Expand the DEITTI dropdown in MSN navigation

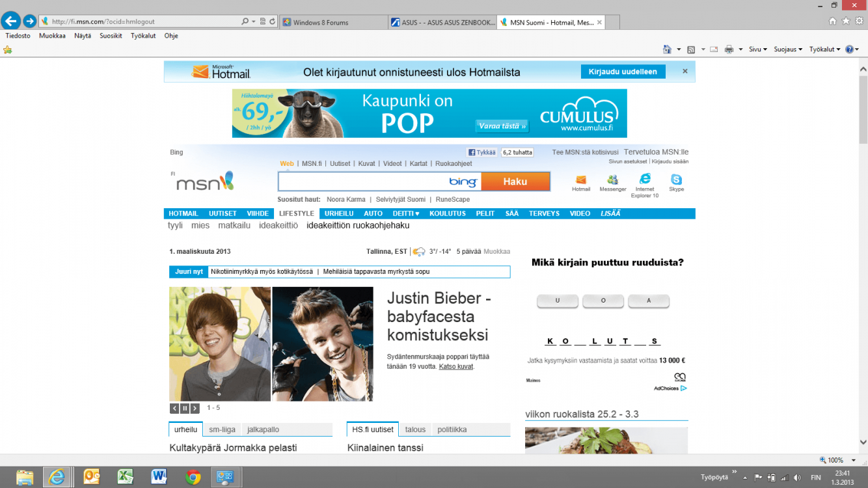(x=406, y=213)
